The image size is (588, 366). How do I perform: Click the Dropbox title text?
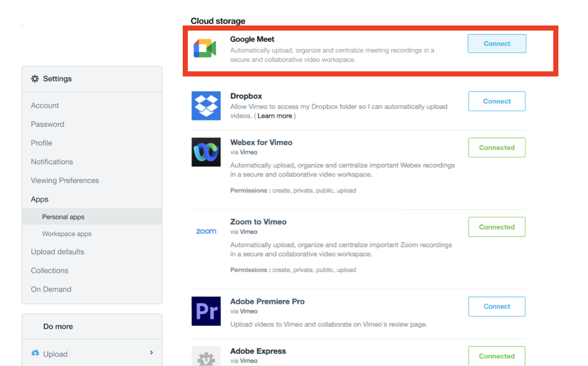click(x=246, y=96)
